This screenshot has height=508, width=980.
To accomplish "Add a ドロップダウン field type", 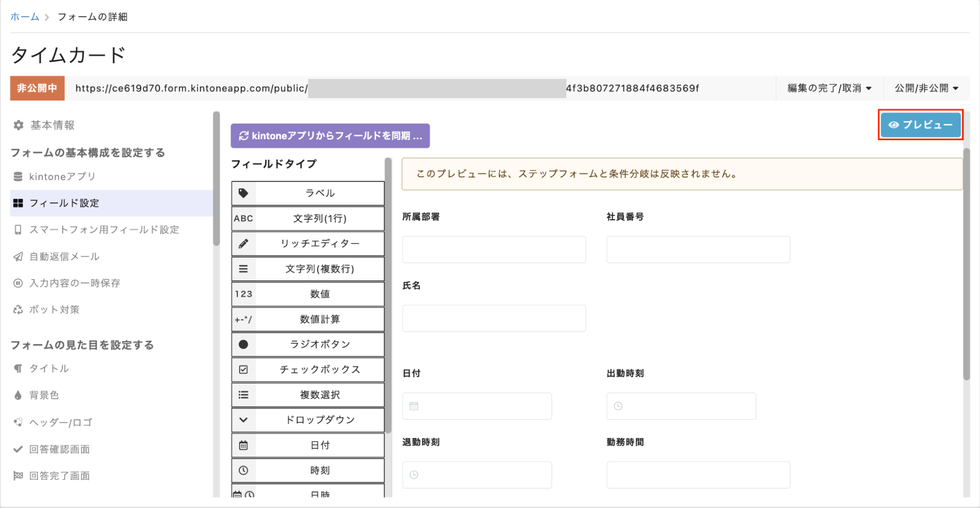I will tap(320, 420).
